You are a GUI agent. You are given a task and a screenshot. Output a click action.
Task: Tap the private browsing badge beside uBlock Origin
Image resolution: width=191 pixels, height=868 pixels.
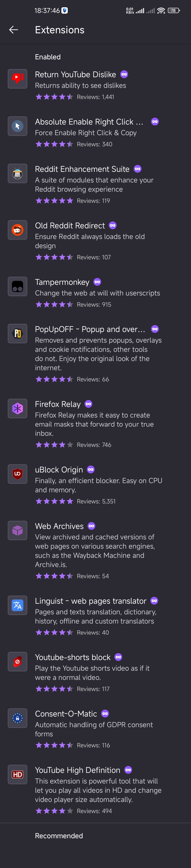91,469
